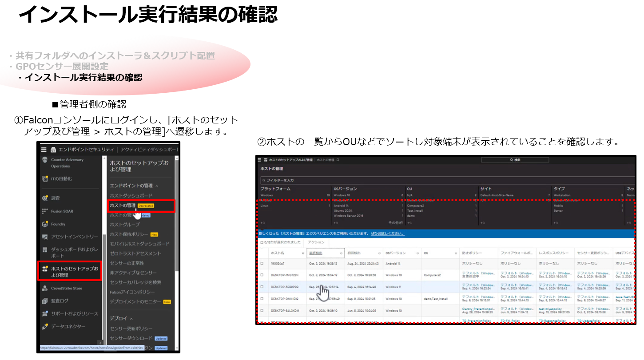Viewport: 644px width, 360px height.
Task: Click Fusion SOAR sidebar icon
Action: [45, 211]
